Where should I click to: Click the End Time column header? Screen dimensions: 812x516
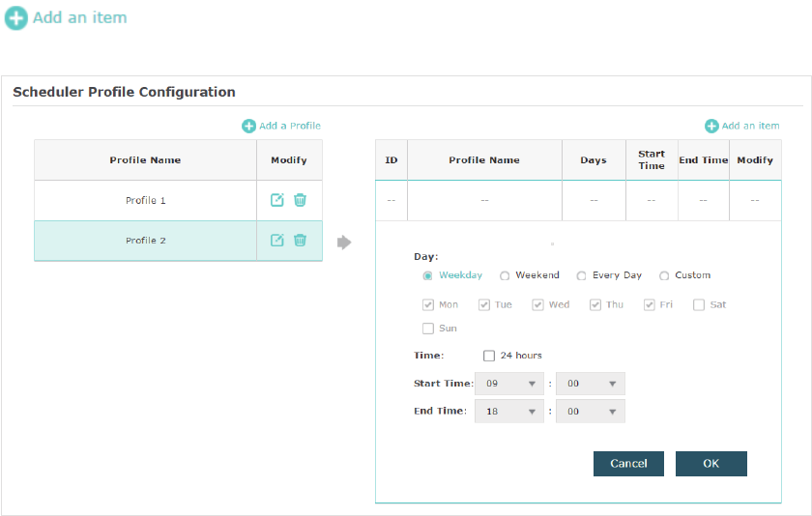(x=704, y=160)
